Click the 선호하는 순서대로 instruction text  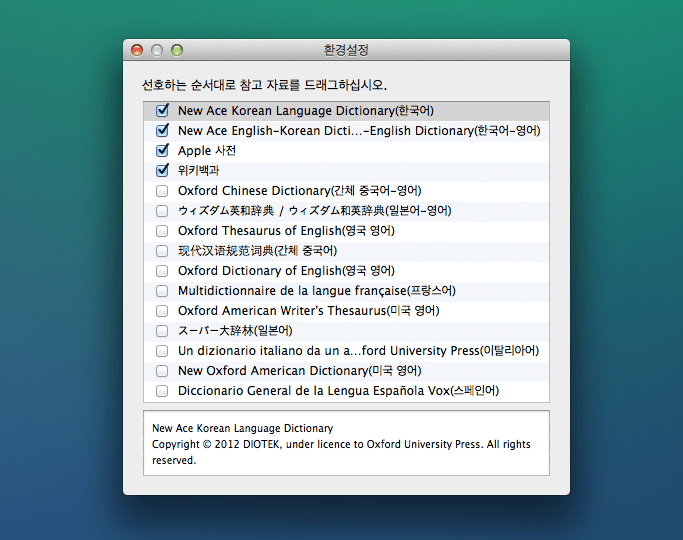click(264, 84)
